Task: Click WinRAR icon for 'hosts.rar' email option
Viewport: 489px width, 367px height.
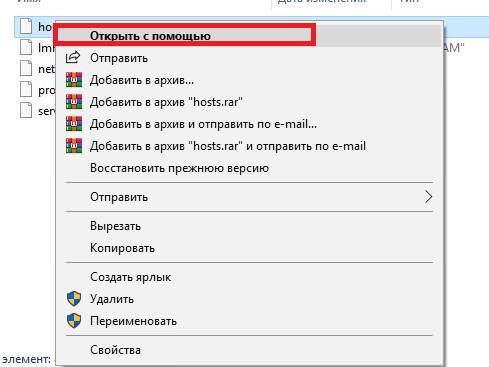Action: [74, 146]
